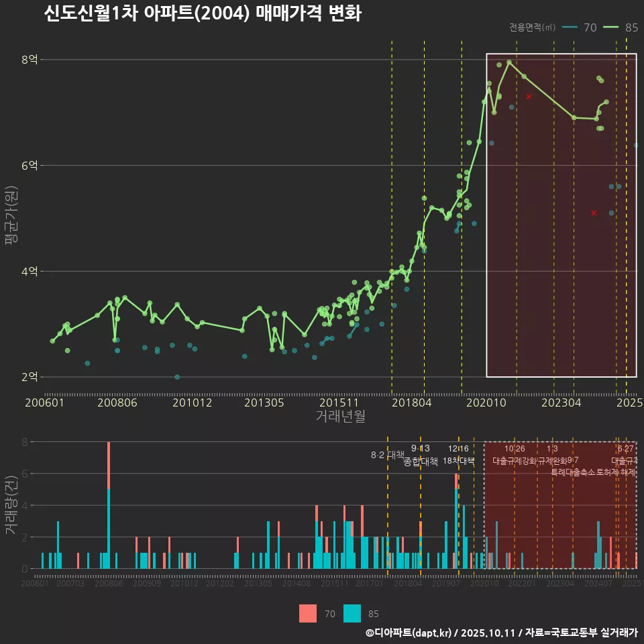Select the earliest green data point at 200601

tap(52, 340)
